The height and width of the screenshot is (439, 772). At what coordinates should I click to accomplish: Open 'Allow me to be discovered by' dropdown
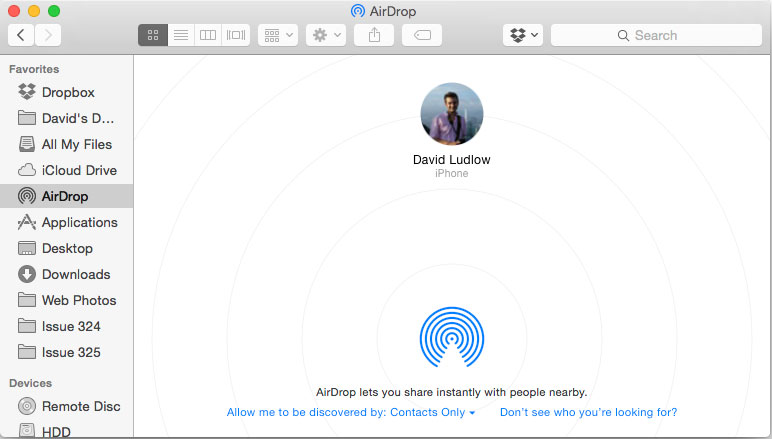point(351,412)
